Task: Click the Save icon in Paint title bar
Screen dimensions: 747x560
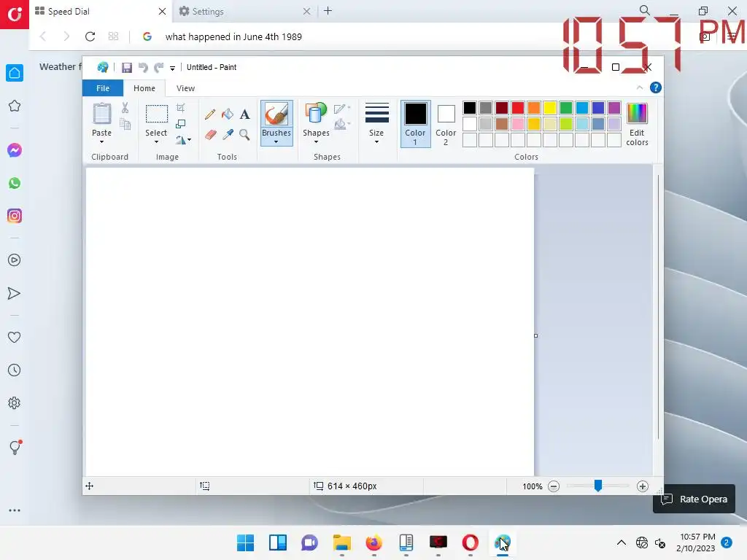Action: 126,68
